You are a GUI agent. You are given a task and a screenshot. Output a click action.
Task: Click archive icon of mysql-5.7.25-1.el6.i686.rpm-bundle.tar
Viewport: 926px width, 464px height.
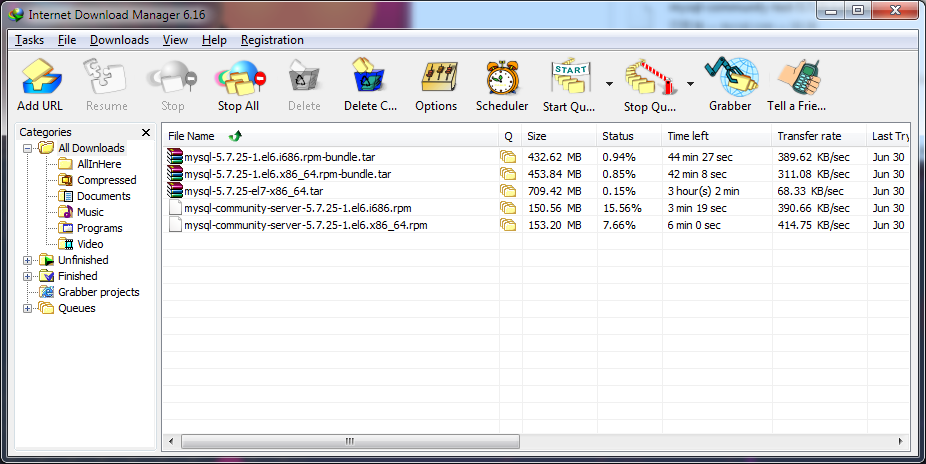[x=175, y=156]
